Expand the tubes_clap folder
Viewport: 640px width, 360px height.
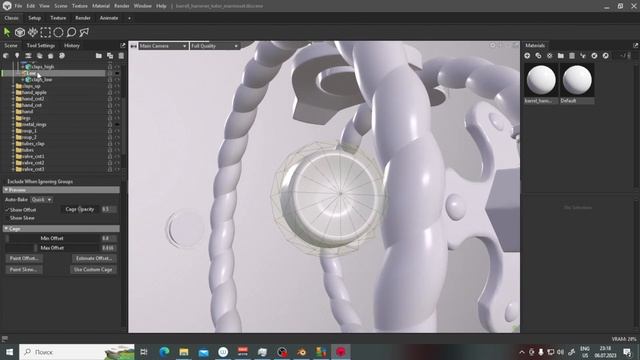pos(13,143)
